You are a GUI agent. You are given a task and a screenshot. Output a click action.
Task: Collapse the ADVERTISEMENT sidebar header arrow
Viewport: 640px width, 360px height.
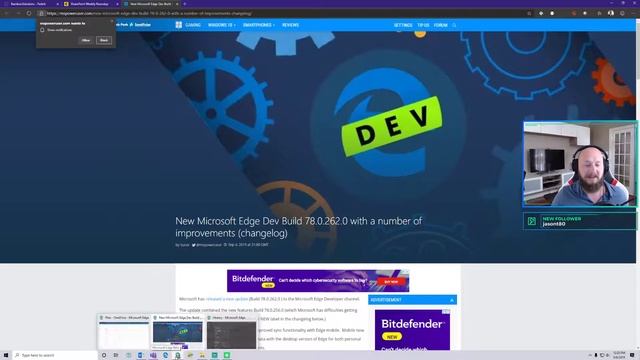click(452, 300)
